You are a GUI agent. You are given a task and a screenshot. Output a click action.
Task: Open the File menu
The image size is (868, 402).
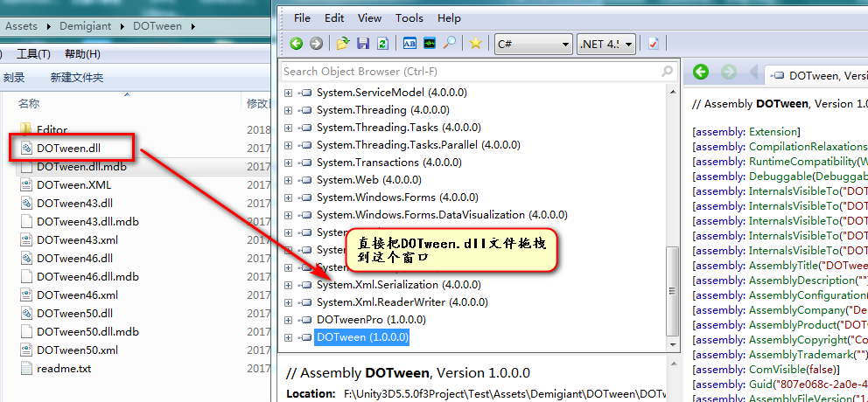coord(302,18)
